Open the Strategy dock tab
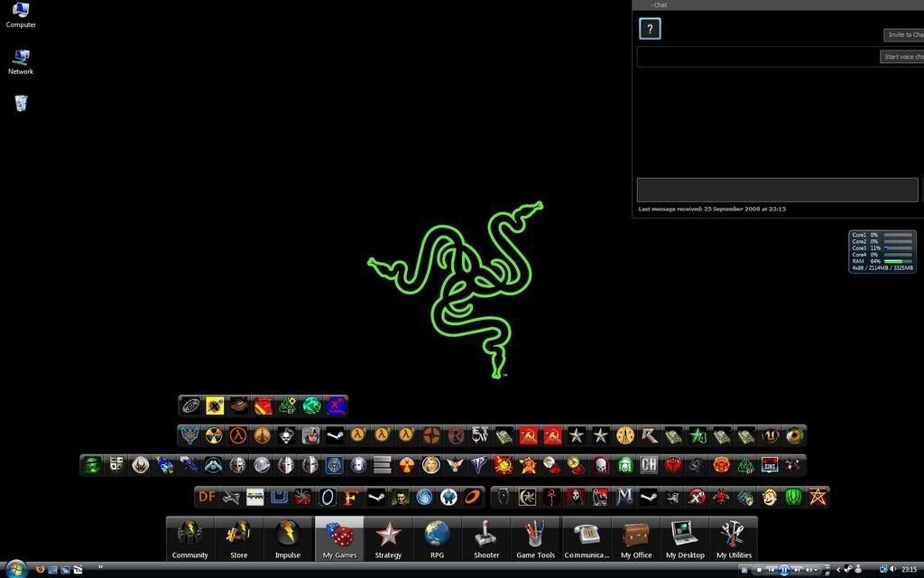This screenshot has width=924, height=578. (388, 538)
